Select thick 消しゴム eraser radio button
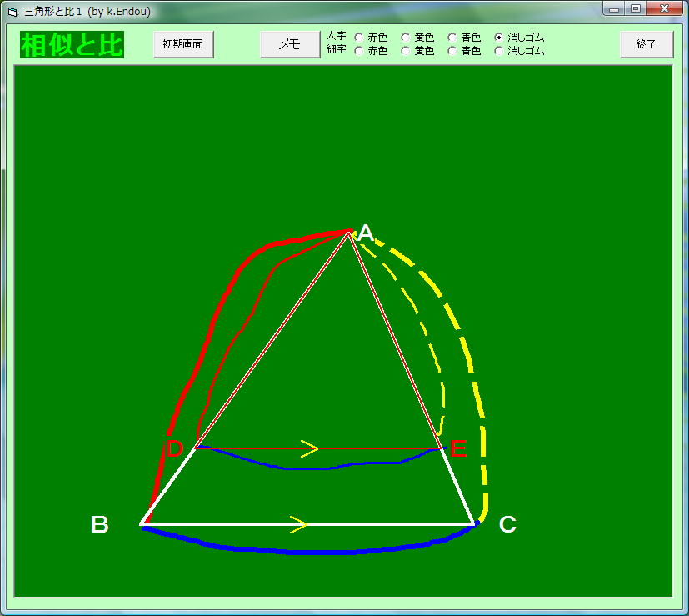 click(498, 38)
